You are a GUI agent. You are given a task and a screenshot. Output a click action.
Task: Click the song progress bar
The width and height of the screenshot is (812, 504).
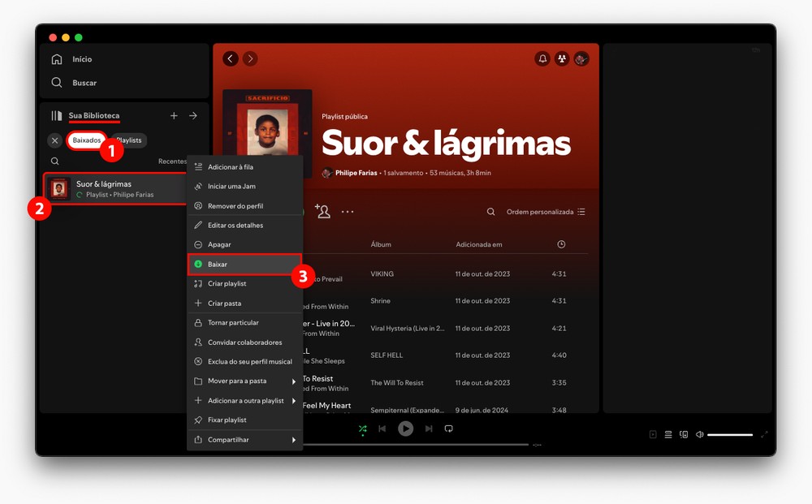[x=416, y=445]
